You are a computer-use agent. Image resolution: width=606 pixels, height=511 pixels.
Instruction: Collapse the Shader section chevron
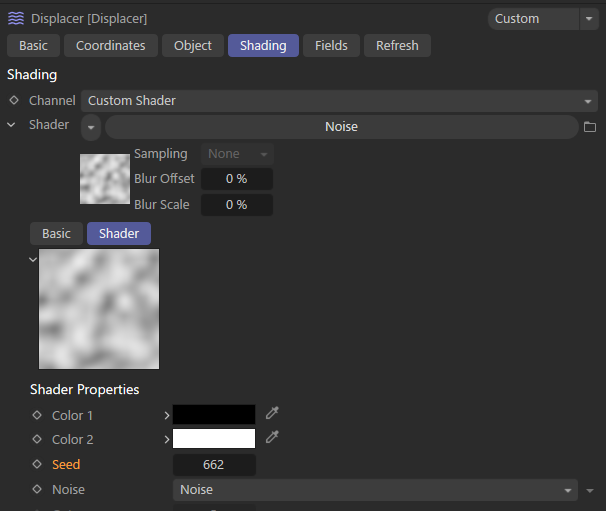pyautogui.click(x=12, y=125)
